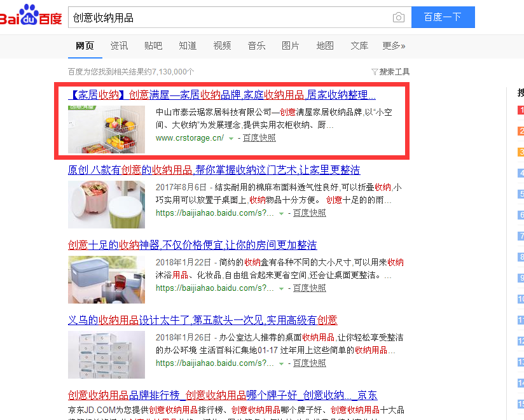Viewport: 524px width, 420px height.
Task: Switch to the 资讯 tab
Action: [x=119, y=46]
